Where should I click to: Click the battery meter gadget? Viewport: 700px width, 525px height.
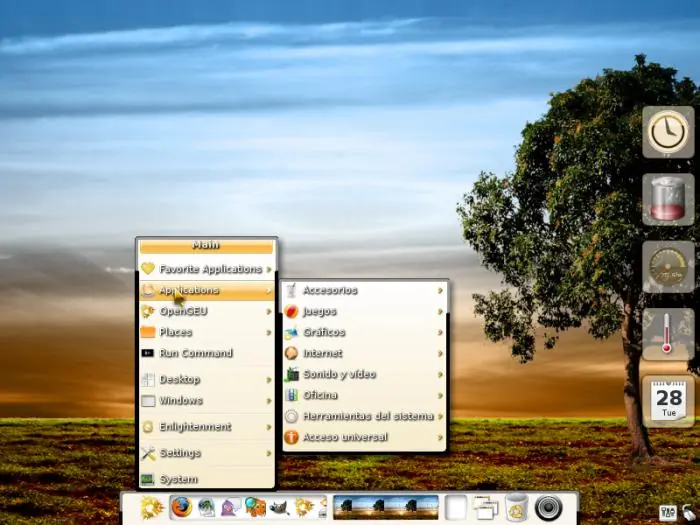click(x=668, y=199)
